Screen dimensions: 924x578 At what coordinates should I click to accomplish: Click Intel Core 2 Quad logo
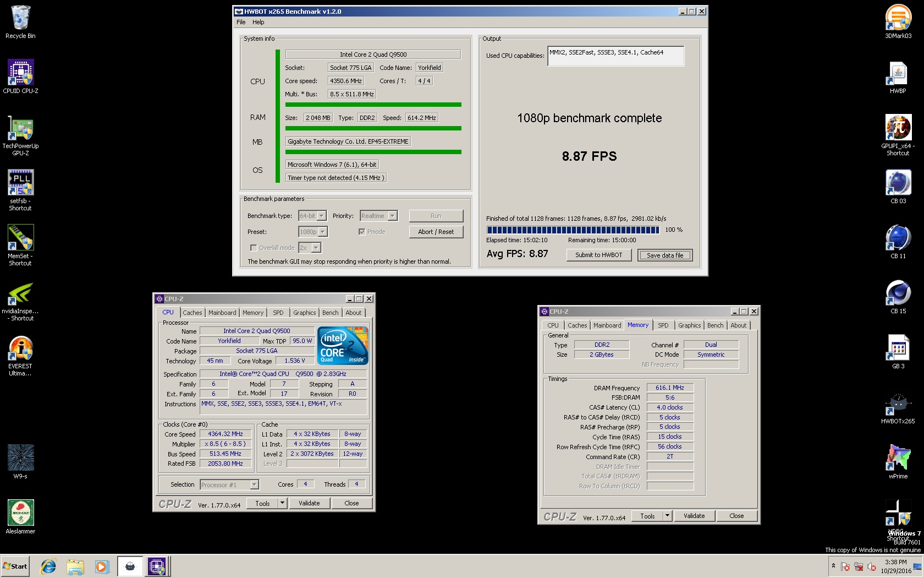(343, 345)
